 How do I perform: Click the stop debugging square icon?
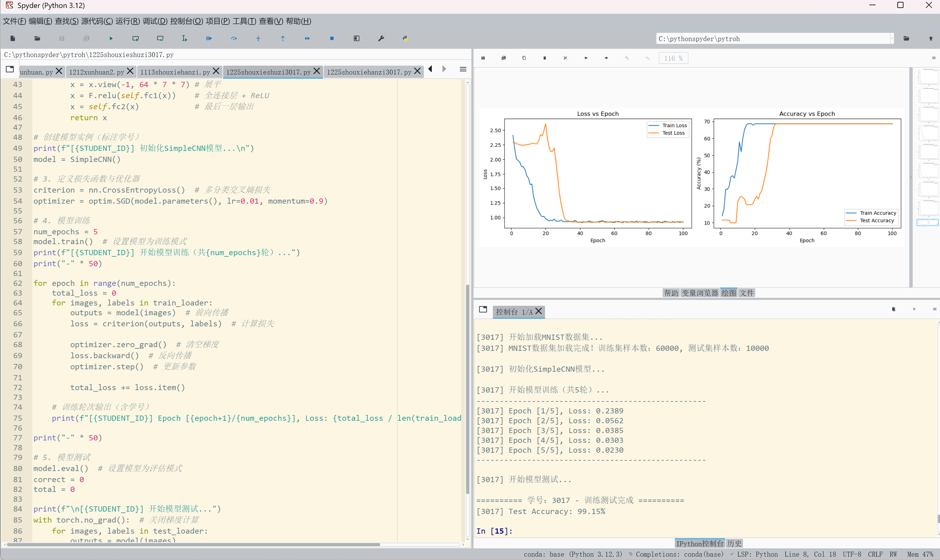click(x=332, y=39)
